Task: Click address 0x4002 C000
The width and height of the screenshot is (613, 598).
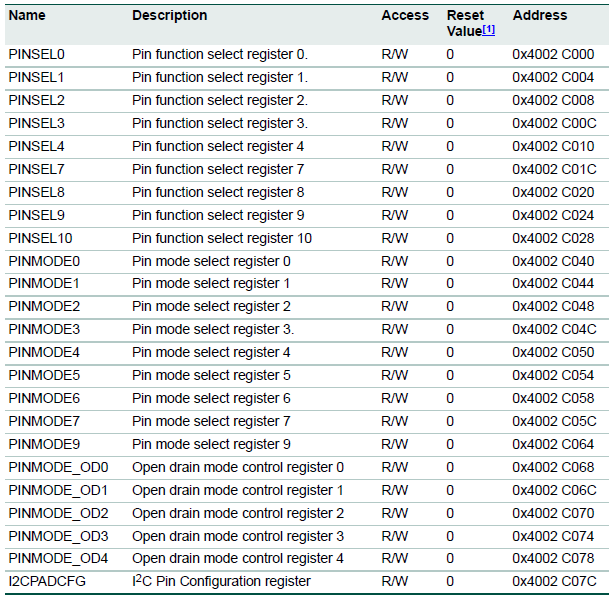Action: [553, 54]
